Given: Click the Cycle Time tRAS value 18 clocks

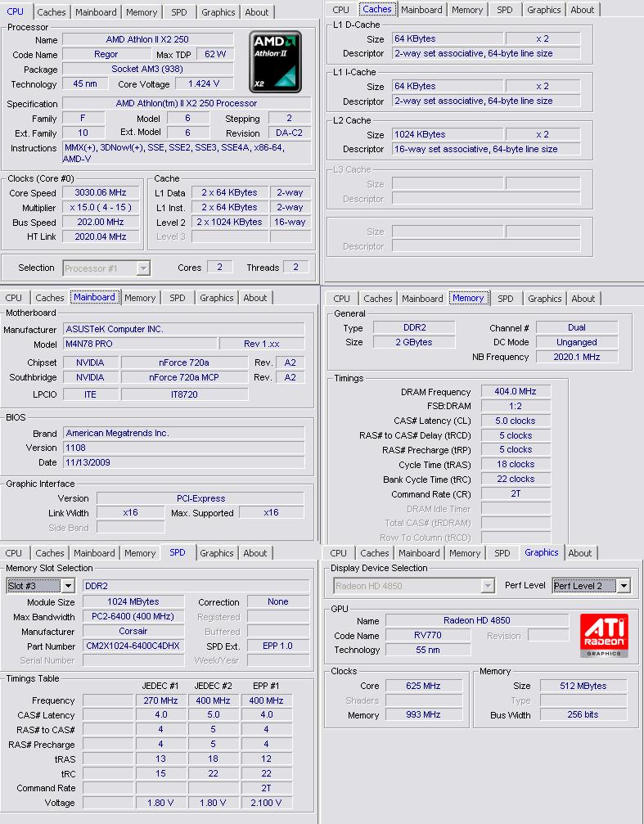Looking at the screenshot, I should click(x=516, y=465).
